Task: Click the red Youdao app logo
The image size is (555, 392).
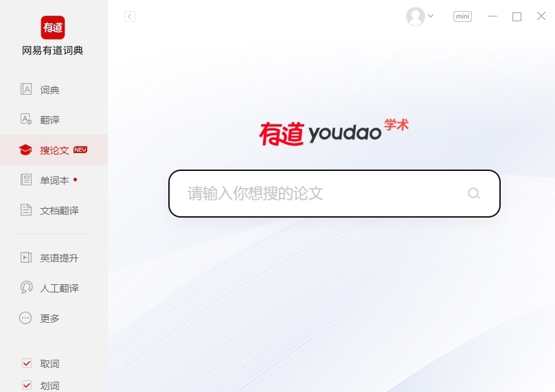Action: [x=53, y=27]
